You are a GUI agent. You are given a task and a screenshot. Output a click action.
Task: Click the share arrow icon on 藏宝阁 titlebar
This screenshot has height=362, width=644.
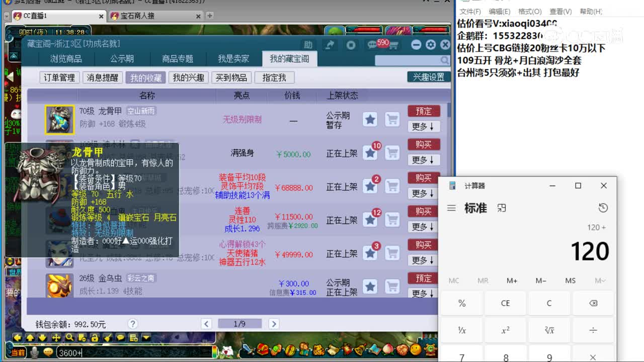[330, 44]
